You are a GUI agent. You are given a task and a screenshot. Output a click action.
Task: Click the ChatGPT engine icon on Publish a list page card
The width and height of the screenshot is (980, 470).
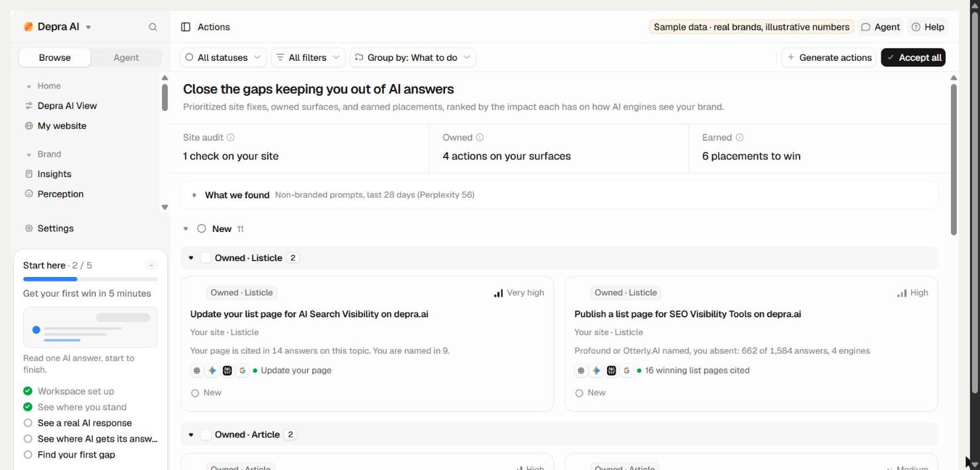coord(581,371)
